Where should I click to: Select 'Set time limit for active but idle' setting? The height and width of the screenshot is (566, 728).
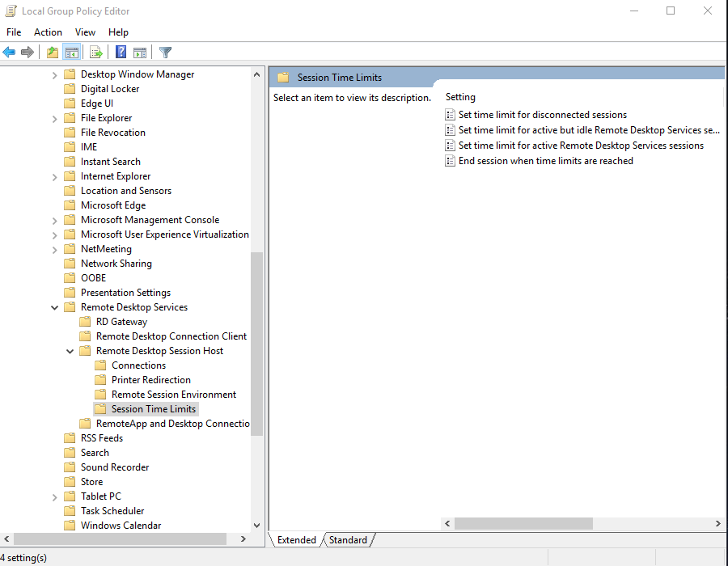tap(589, 130)
